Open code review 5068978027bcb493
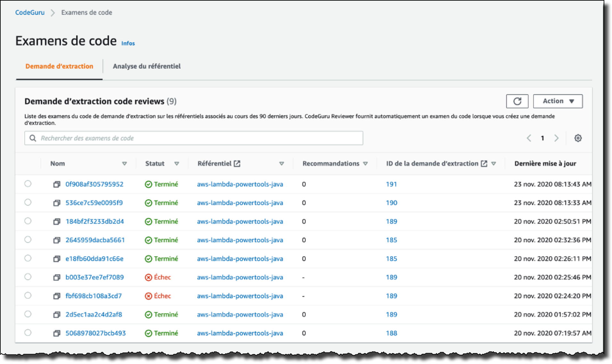The image size is (612, 364). click(x=95, y=333)
